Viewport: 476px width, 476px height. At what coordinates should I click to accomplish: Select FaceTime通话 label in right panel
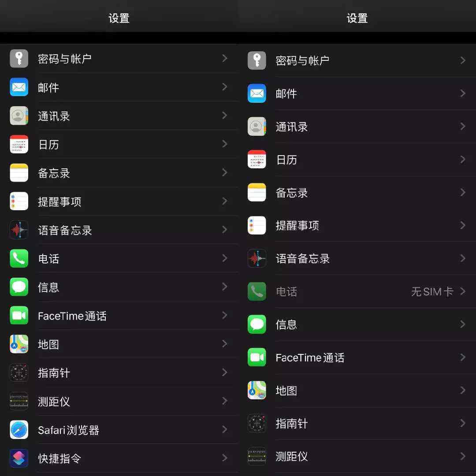point(310,357)
